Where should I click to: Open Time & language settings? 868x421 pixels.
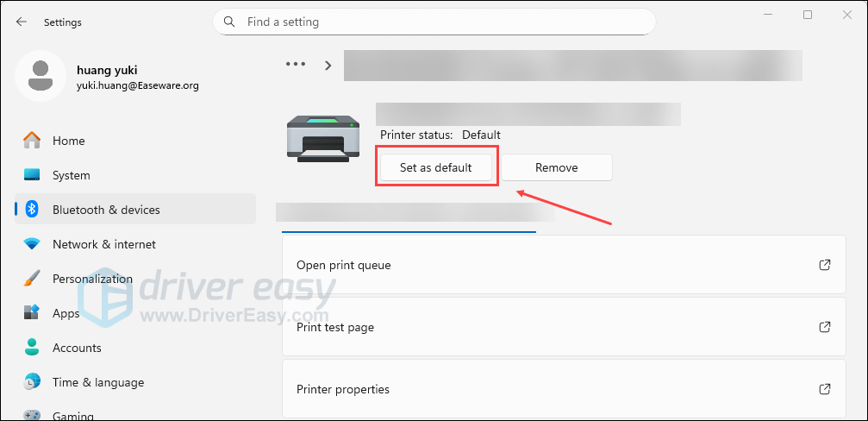point(97,382)
